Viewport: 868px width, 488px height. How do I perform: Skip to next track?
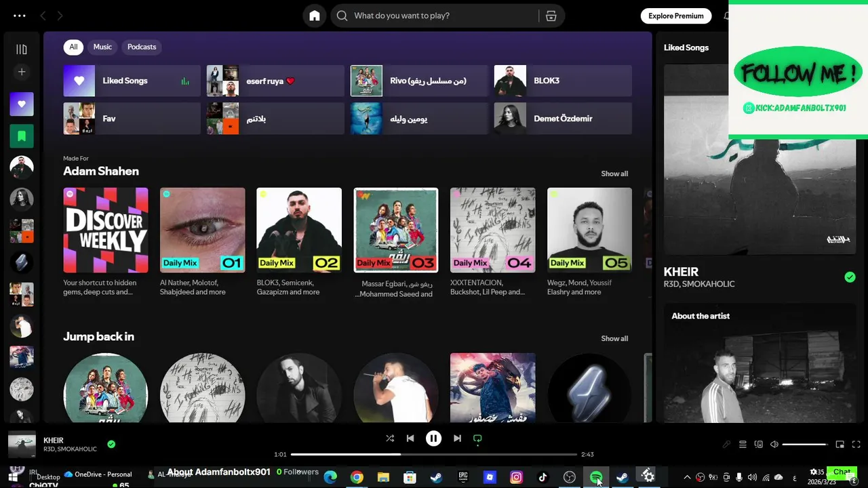click(457, 439)
